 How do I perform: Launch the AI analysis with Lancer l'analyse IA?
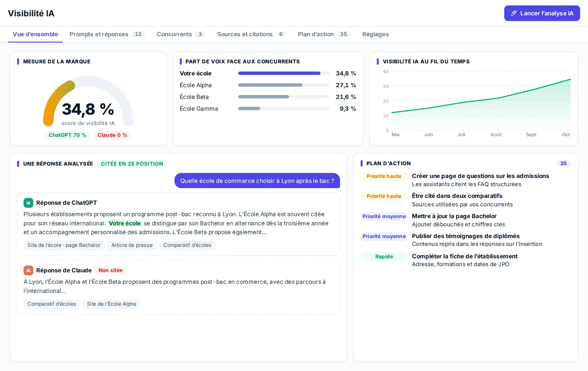point(542,13)
